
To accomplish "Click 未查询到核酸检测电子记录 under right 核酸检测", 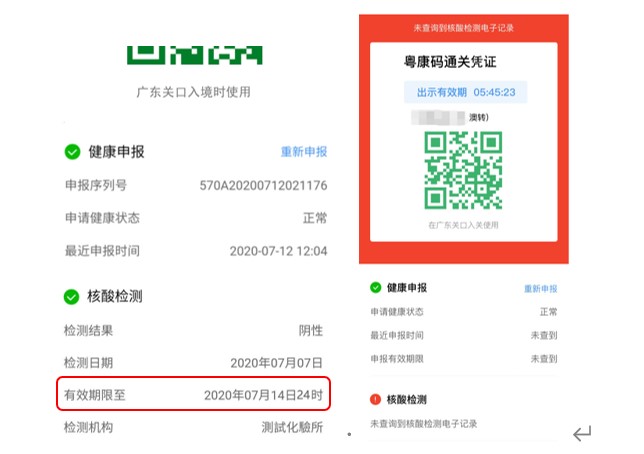I will point(424,424).
